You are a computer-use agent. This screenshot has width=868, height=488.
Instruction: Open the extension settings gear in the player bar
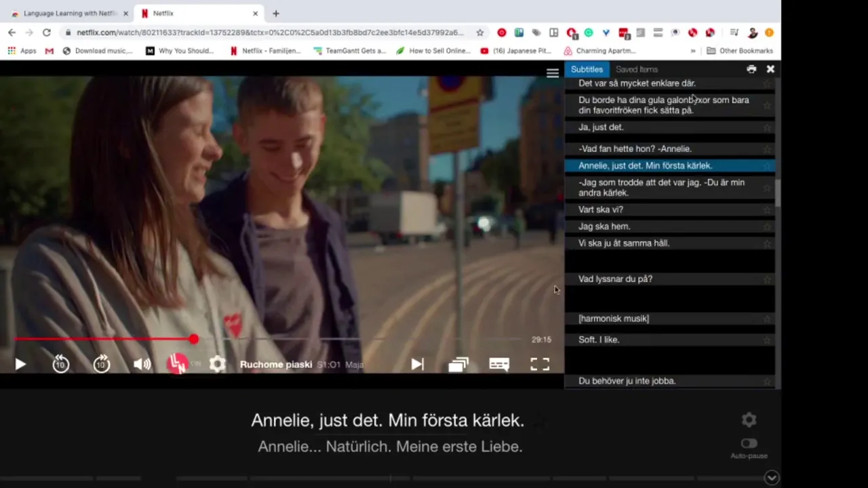tap(218, 364)
